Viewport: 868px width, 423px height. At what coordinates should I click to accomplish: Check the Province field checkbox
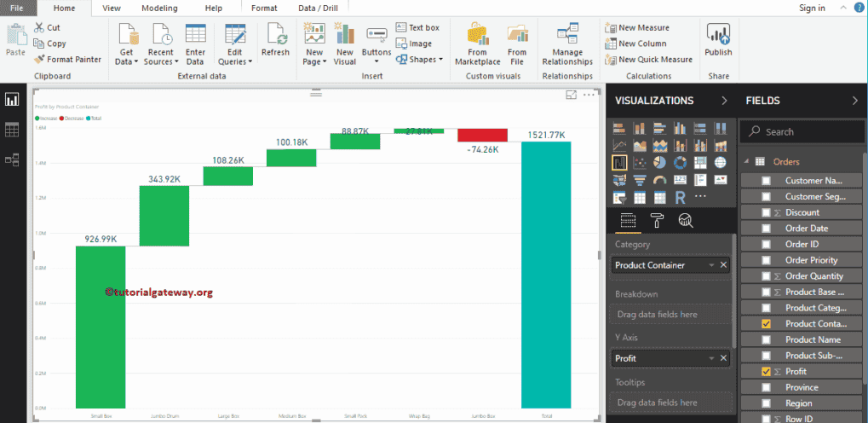[766, 387]
